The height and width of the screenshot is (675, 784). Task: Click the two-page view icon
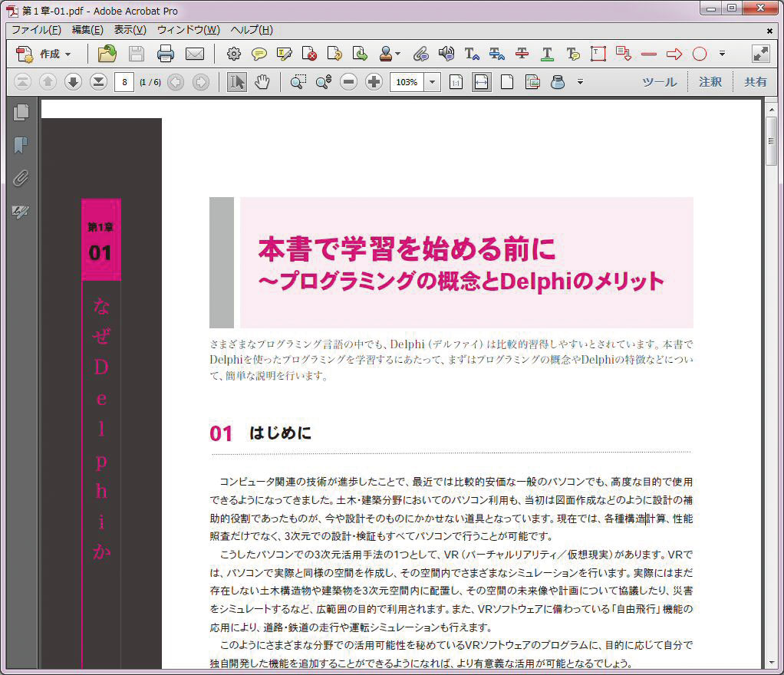pos(532,82)
